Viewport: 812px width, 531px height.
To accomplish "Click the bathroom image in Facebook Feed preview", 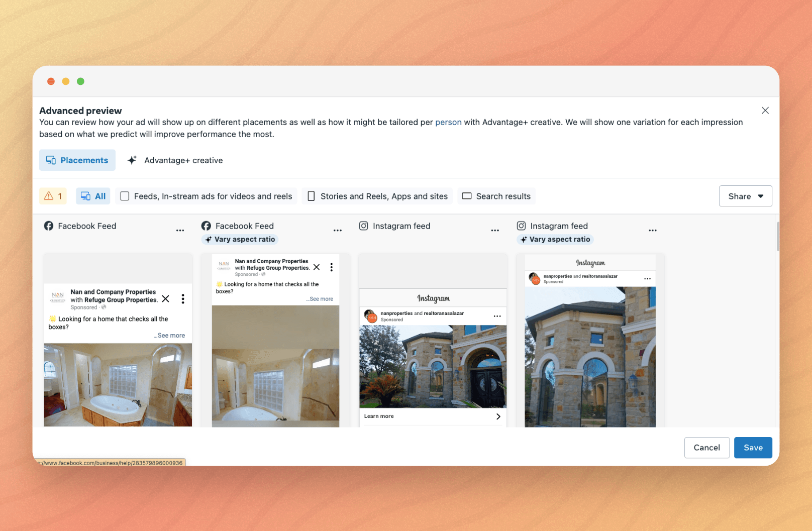I will tap(118, 385).
